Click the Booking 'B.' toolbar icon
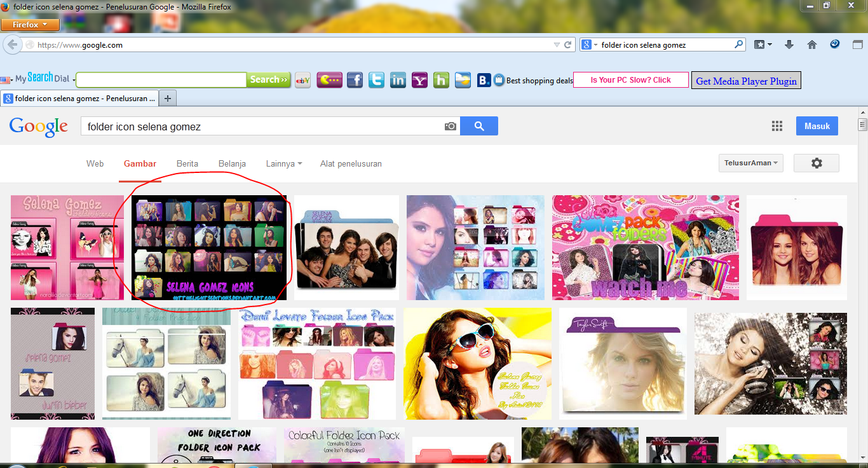 pyautogui.click(x=484, y=80)
